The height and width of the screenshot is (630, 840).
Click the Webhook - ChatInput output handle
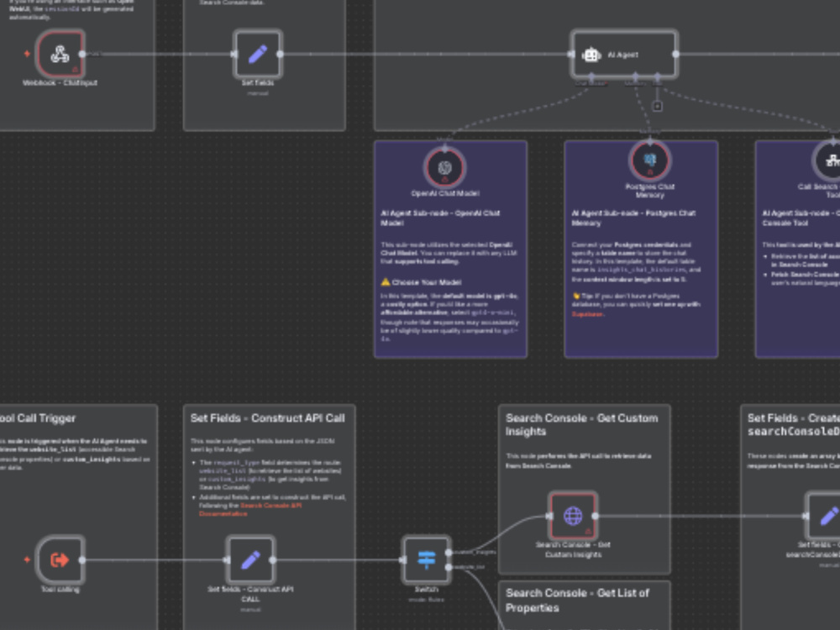click(x=82, y=54)
